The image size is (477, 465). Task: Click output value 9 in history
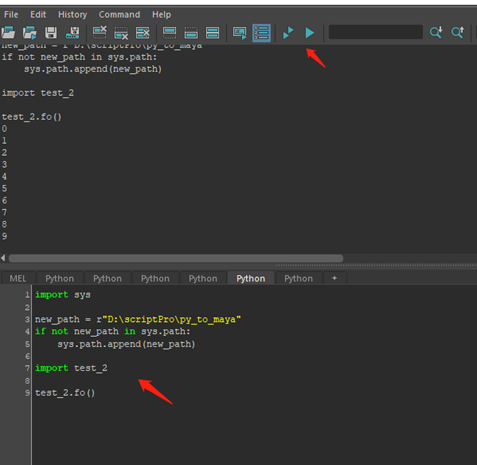(4, 236)
